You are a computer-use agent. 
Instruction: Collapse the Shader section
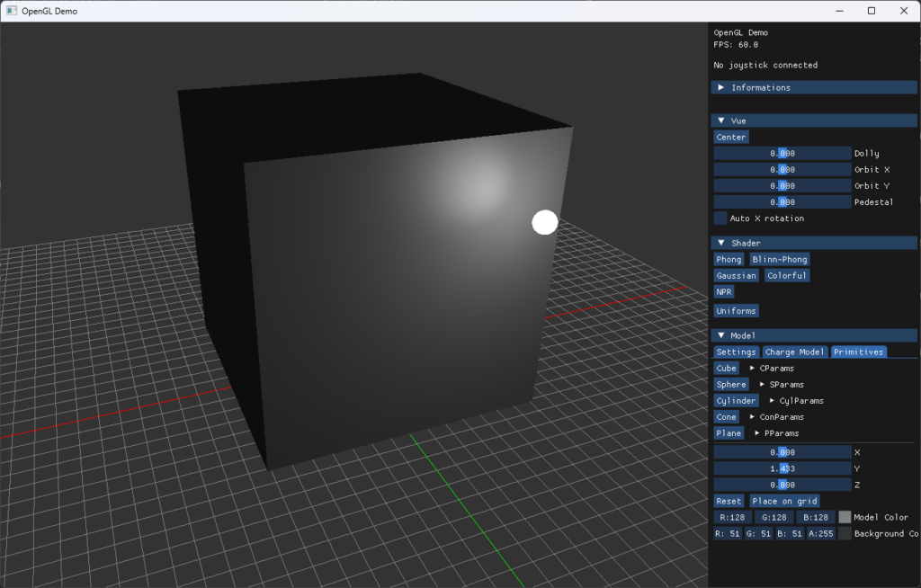pyautogui.click(x=814, y=243)
